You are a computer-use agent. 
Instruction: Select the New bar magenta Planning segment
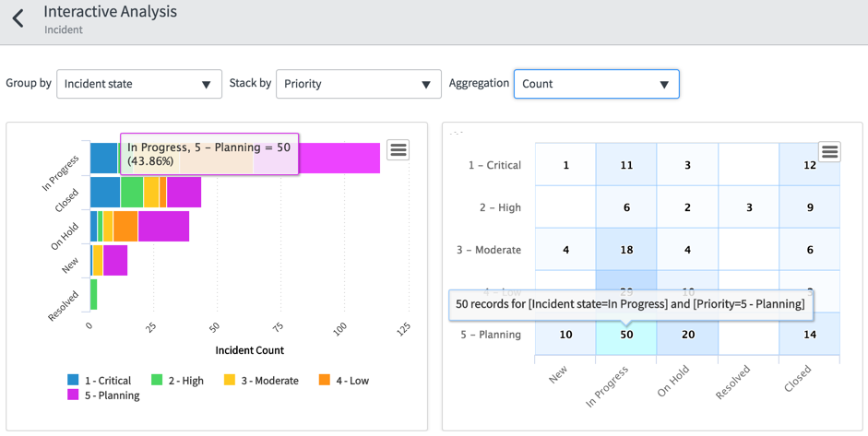click(115, 260)
